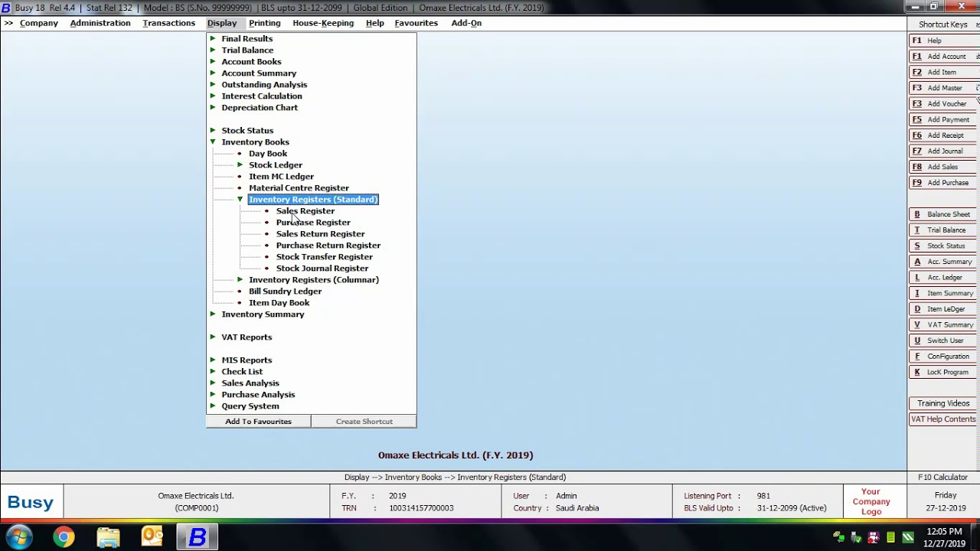Open the Transactions menu

pos(169,23)
